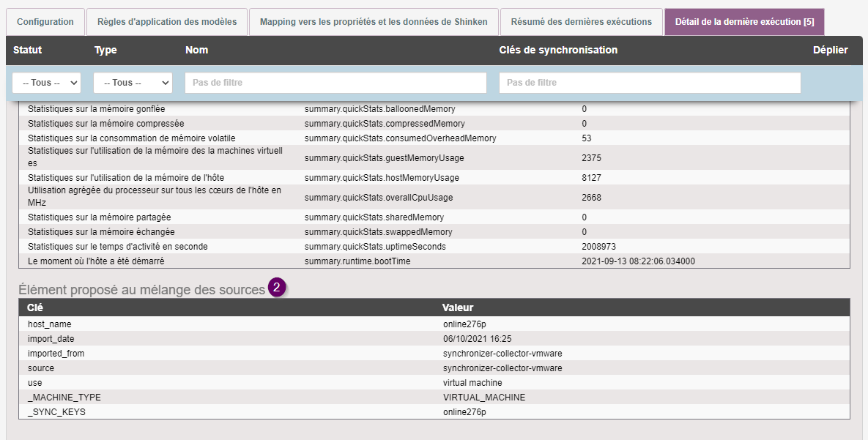Select the summary.runtime.bootTime row
This screenshot has height=440, width=868.
(x=357, y=261)
